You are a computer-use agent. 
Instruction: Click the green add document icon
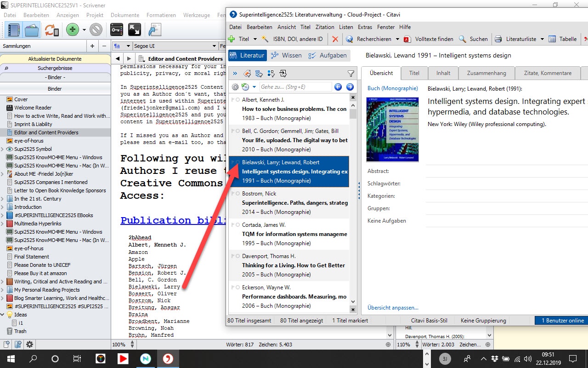coord(72,30)
